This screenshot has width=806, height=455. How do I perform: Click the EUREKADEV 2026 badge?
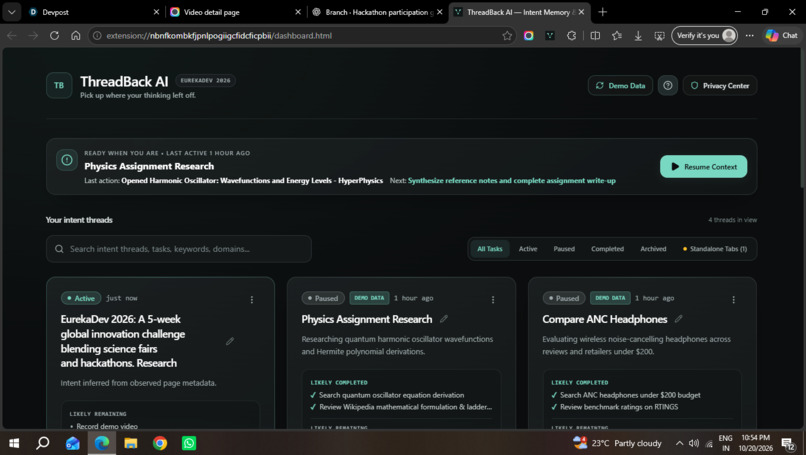click(206, 80)
